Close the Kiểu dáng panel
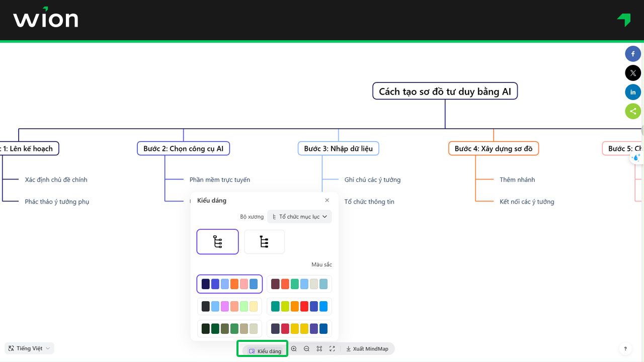 (x=327, y=200)
